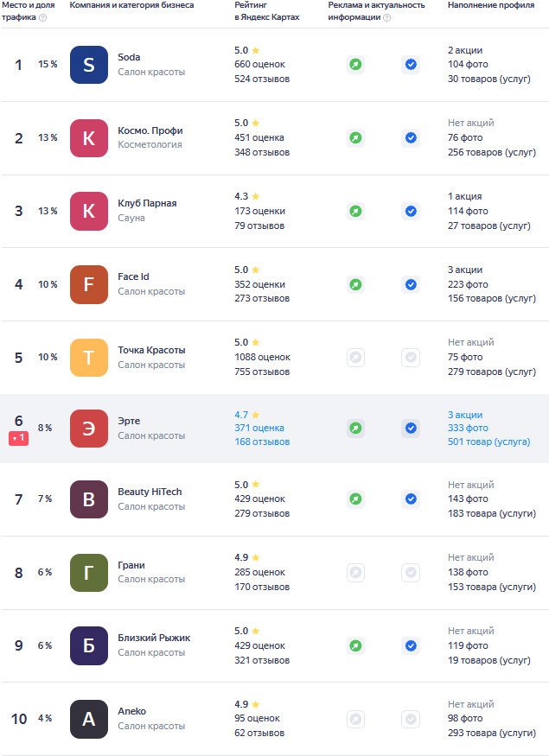
Task: Open the Космо. Профи company name
Action: click(x=150, y=130)
